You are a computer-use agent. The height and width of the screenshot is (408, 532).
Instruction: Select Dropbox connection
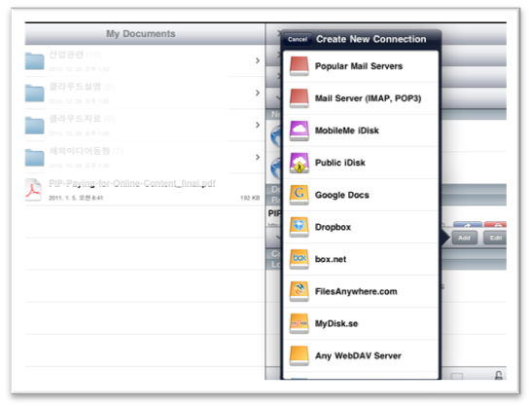point(361,227)
